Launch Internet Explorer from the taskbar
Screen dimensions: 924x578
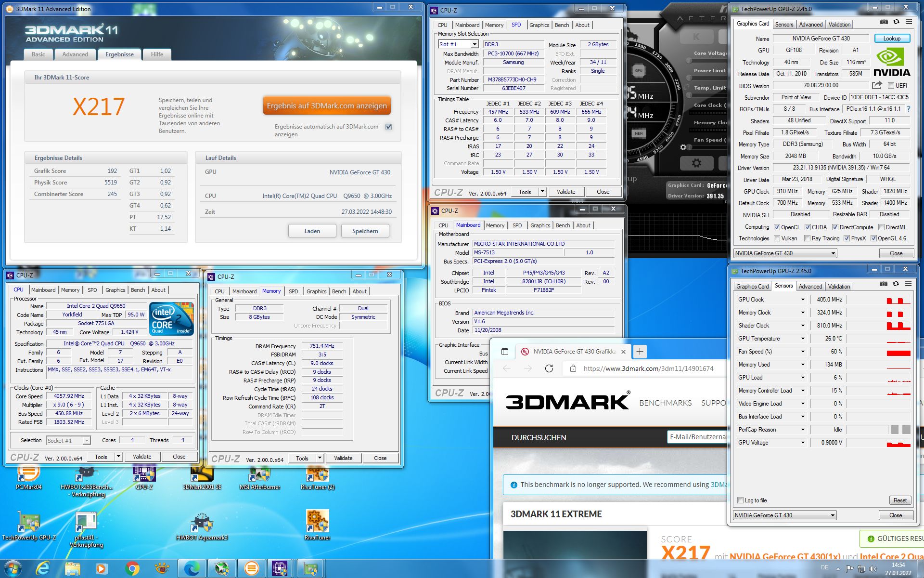click(x=43, y=569)
